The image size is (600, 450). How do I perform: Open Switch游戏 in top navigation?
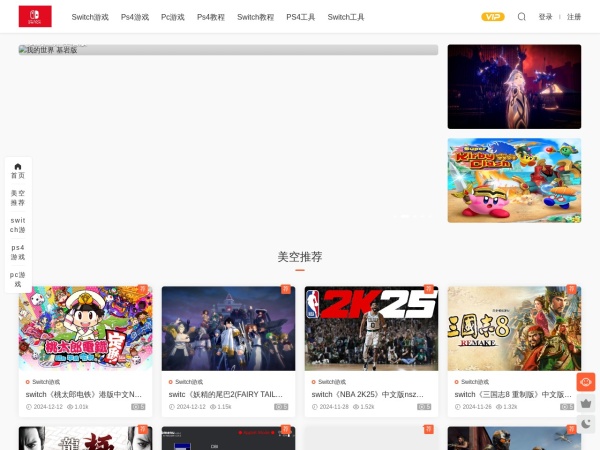tap(90, 17)
